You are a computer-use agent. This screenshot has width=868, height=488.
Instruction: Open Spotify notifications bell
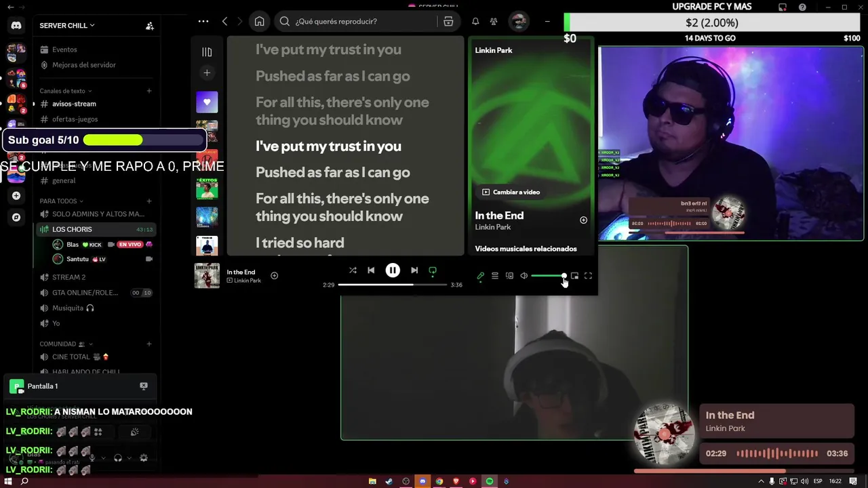[475, 21]
